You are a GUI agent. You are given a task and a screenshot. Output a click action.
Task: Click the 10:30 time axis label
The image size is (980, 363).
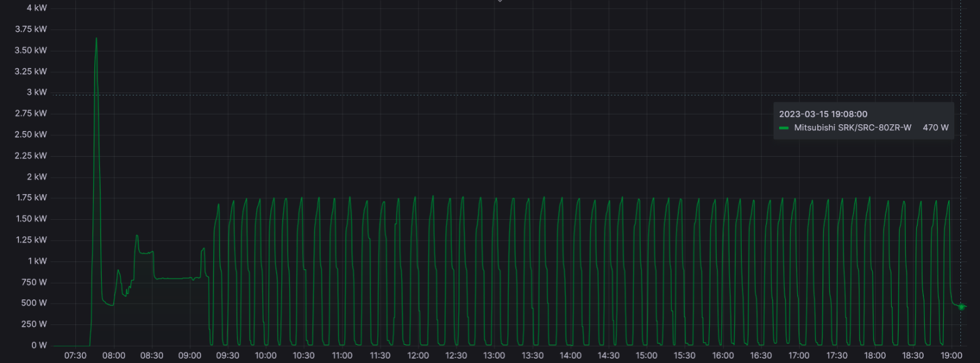pos(304,356)
